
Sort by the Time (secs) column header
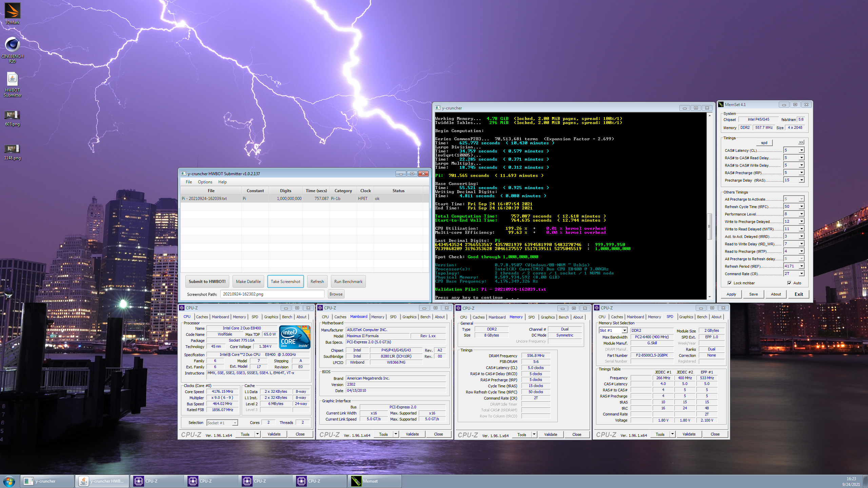click(316, 191)
